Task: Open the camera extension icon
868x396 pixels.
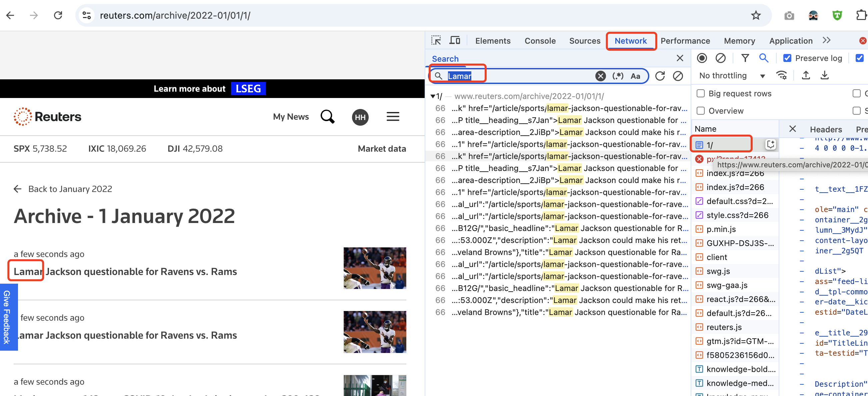Action: (789, 16)
